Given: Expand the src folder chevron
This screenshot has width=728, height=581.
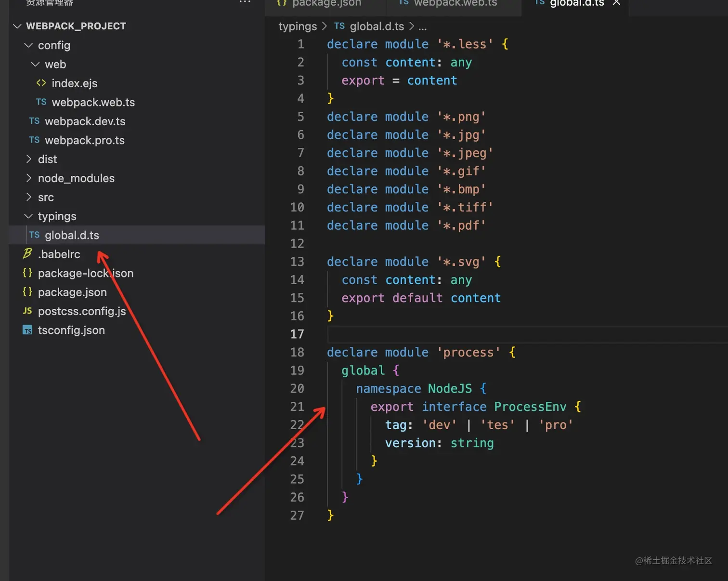Looking at the screenshot, I should [x=28, y=197].
